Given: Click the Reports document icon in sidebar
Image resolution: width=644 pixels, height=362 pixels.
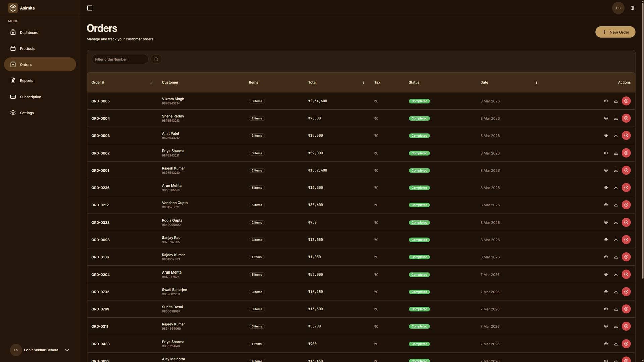Looking at the screenshot, I should coord(13,80).
